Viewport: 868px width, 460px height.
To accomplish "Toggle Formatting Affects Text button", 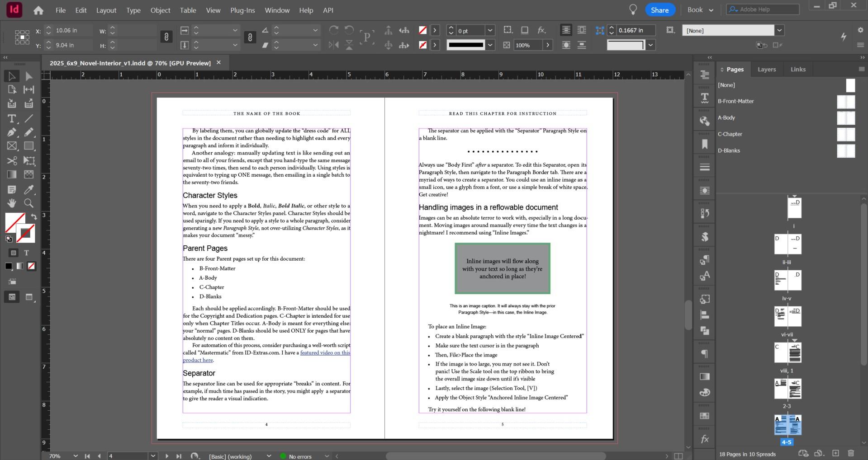I will pyautogui.click(x=26, y=253).
